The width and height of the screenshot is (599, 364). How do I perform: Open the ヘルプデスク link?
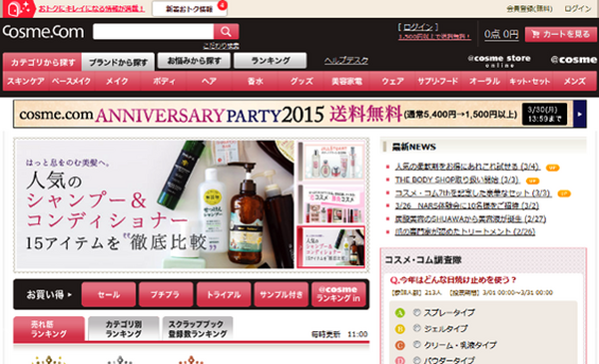tap(346, 60)
